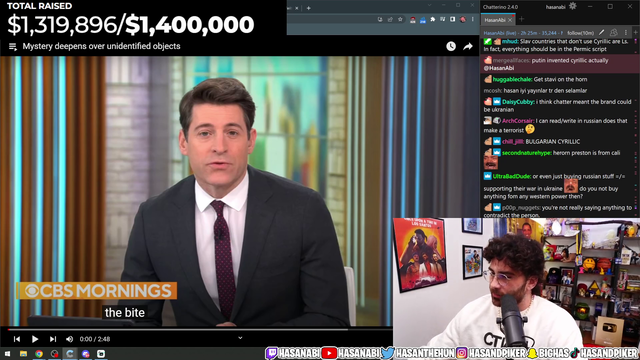Click the install/cast icon in address bar

pyautogui.click(x=380, y=19)
